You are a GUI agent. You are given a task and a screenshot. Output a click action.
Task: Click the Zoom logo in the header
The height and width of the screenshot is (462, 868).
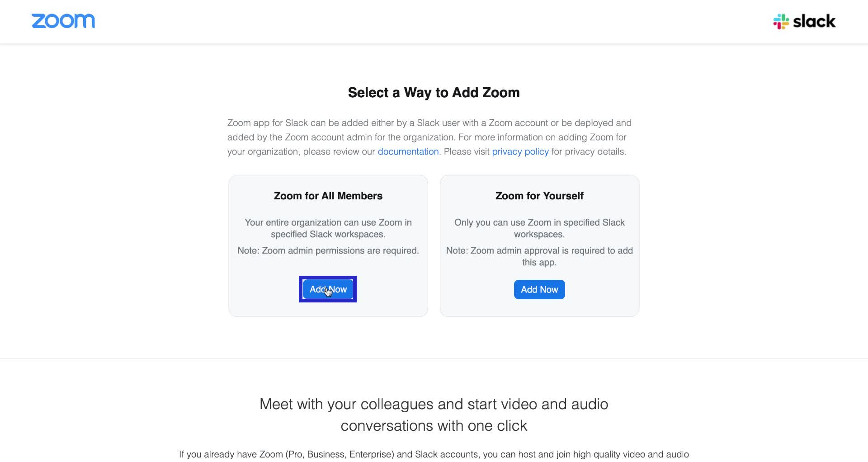[x=63, y=21]
